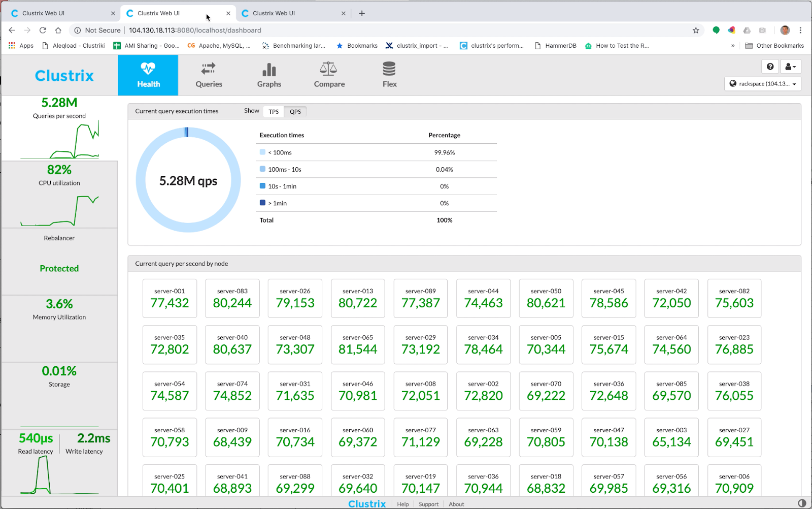This screenshot has width=812, height=509.
Task: Open the Compare scales icon
Action: click(x=328, y=69)
